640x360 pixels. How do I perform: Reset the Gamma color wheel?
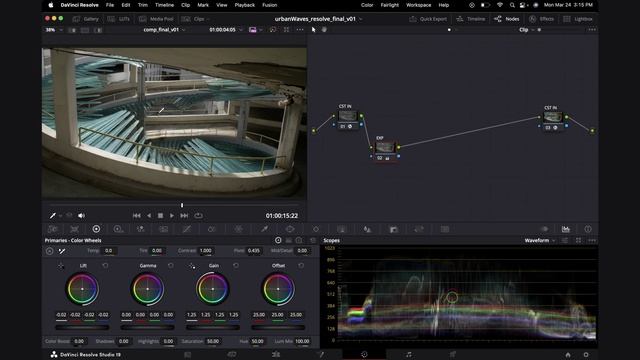[x=171, y=266]
